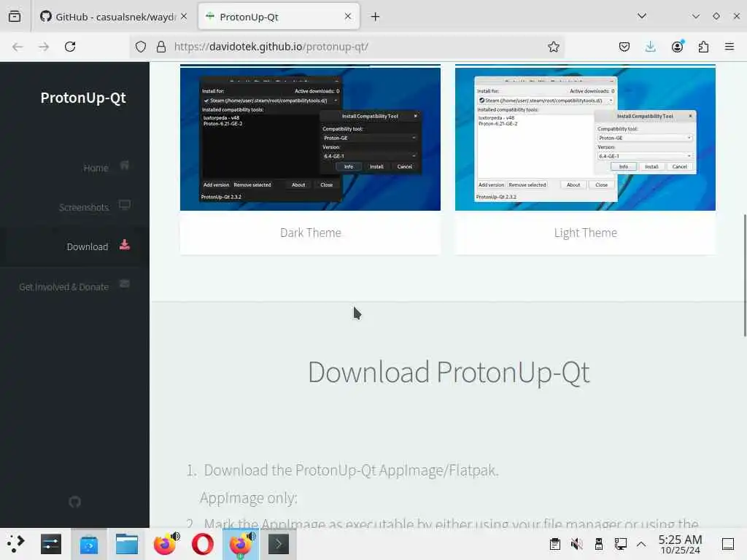Reload the current page
Image resolution: width=747 pixels, height=560 pixels.
(x=70, y=47)
